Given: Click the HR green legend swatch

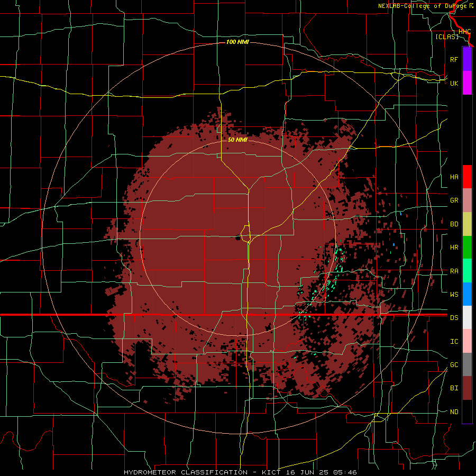Looking at the screenshot, I should coord(467,248).
